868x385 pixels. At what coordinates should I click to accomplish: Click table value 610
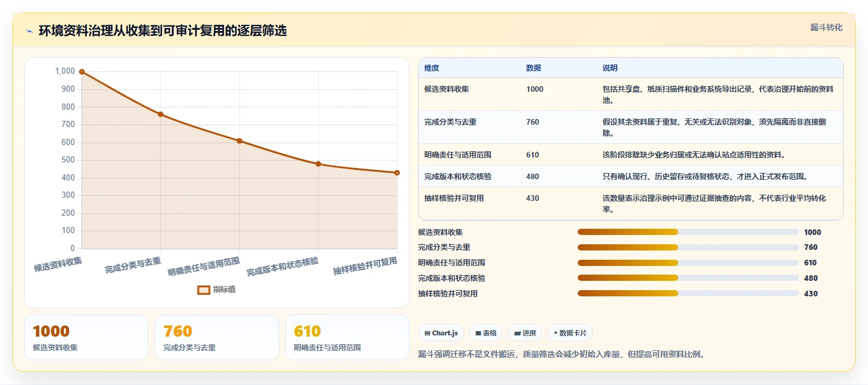(532, 155)
